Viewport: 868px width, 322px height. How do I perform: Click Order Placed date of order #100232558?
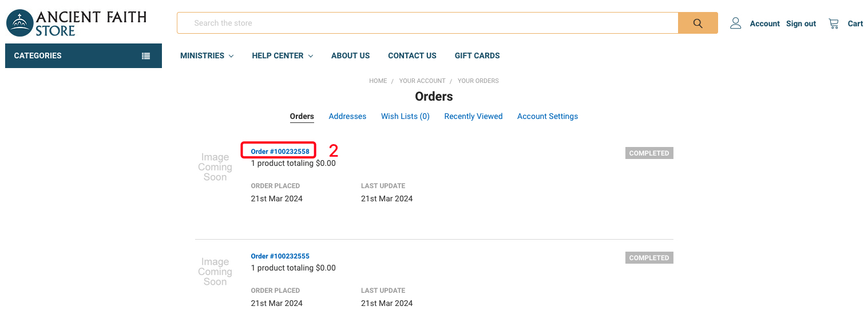277,198
